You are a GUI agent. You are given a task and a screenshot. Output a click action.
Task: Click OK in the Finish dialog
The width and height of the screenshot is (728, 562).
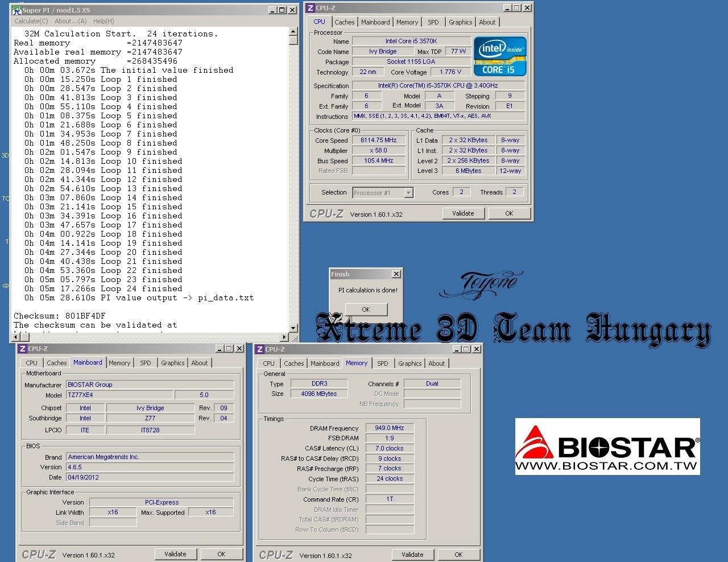366,309
